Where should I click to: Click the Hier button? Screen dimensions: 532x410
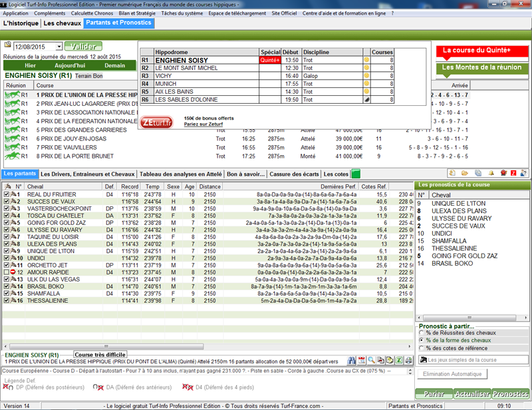pyautogui.click(x=30, y=65)
